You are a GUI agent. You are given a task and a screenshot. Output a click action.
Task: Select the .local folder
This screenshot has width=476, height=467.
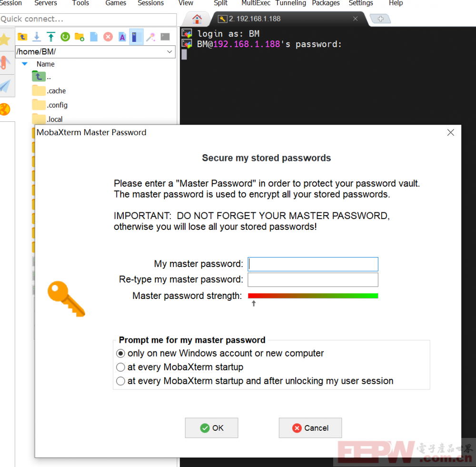pos(47,119)
